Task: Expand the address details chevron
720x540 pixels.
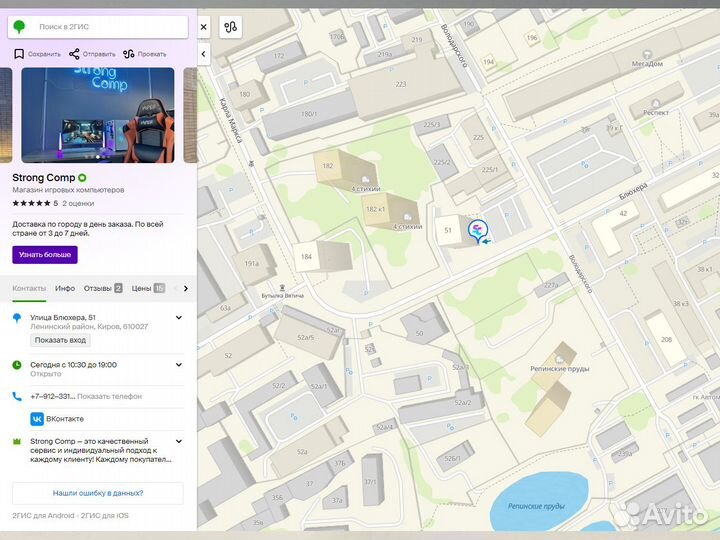Action: 179,317
